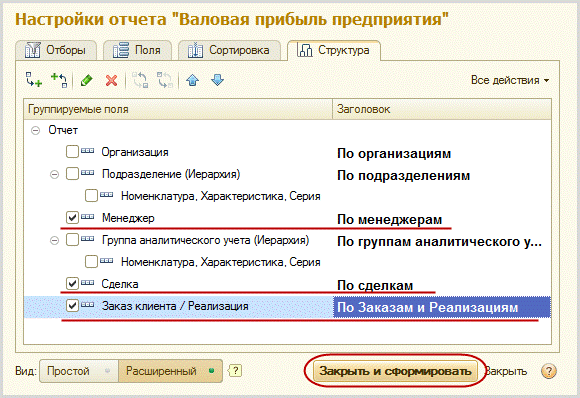The height and width of the screenshot is (398, 580).
Task: Click field icon beside Подразделение (Иерархия)
Action: 87,172
